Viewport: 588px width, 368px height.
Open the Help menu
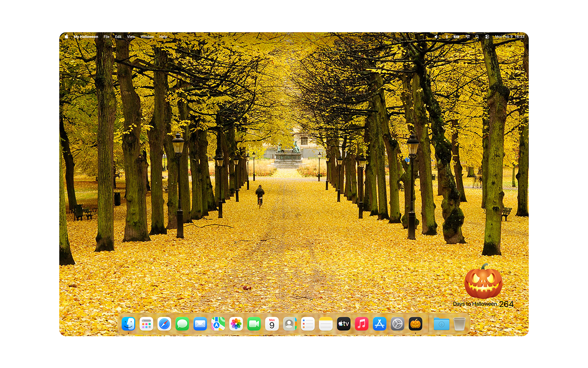tap(163, 37)
